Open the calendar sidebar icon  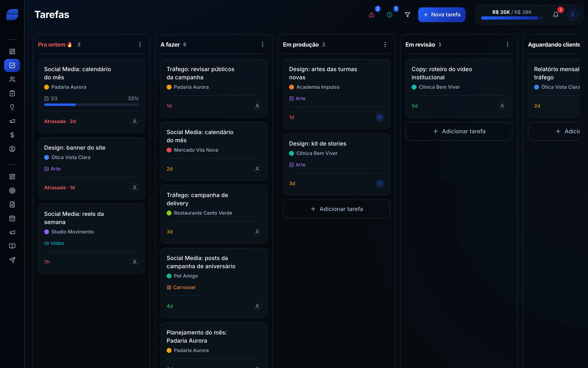12,218
